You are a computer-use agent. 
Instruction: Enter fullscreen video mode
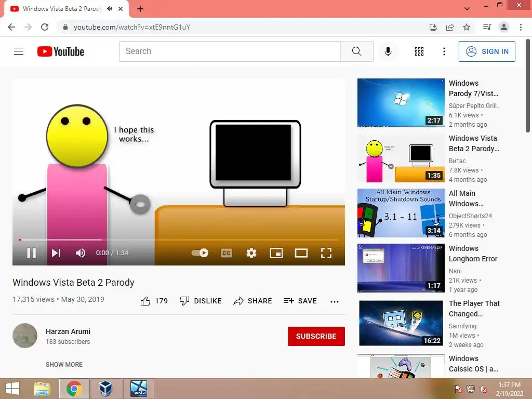coord(326,253)
